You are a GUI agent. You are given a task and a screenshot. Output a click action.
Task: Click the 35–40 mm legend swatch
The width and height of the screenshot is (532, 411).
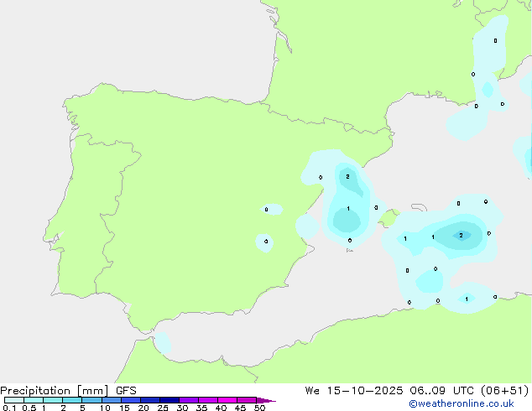[208, 400]
